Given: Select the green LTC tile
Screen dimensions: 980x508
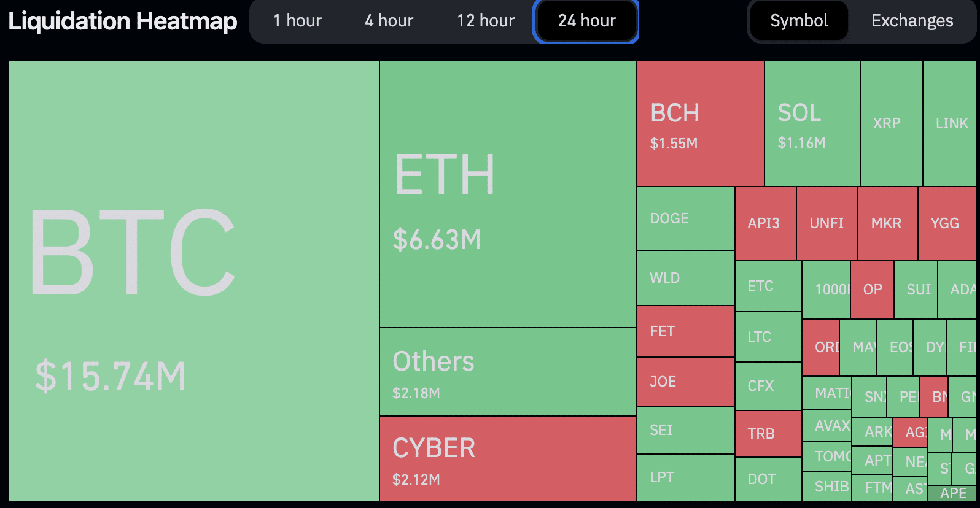Looking at the screenshot, I should click(768, 337).
